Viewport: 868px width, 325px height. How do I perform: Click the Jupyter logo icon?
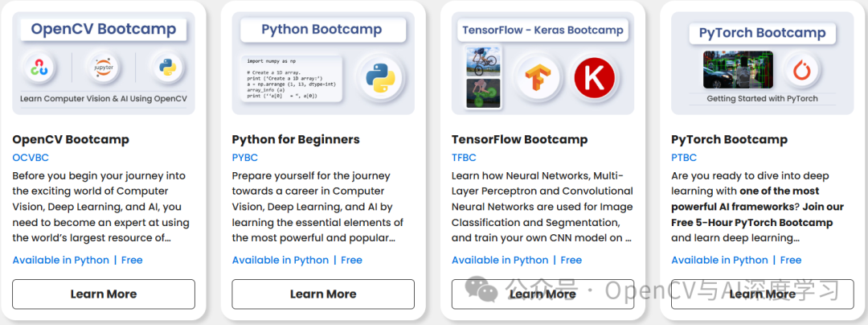click(104, 68)
